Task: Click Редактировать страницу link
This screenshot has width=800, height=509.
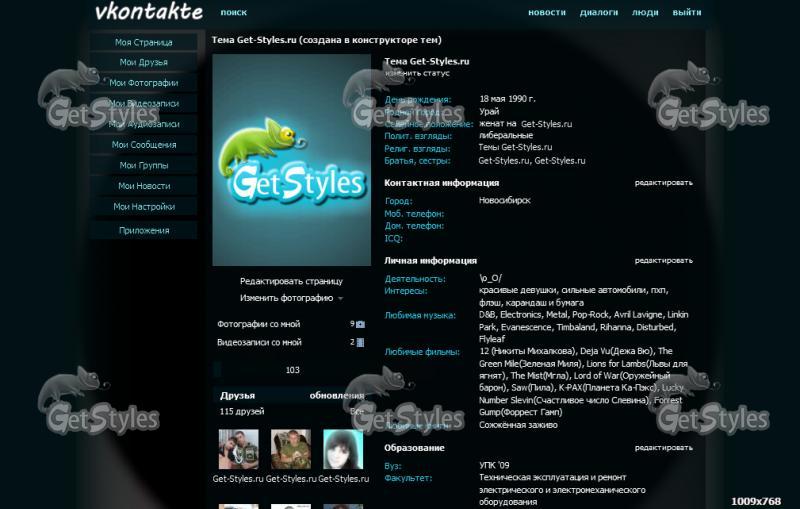Action: pos(291,281)
